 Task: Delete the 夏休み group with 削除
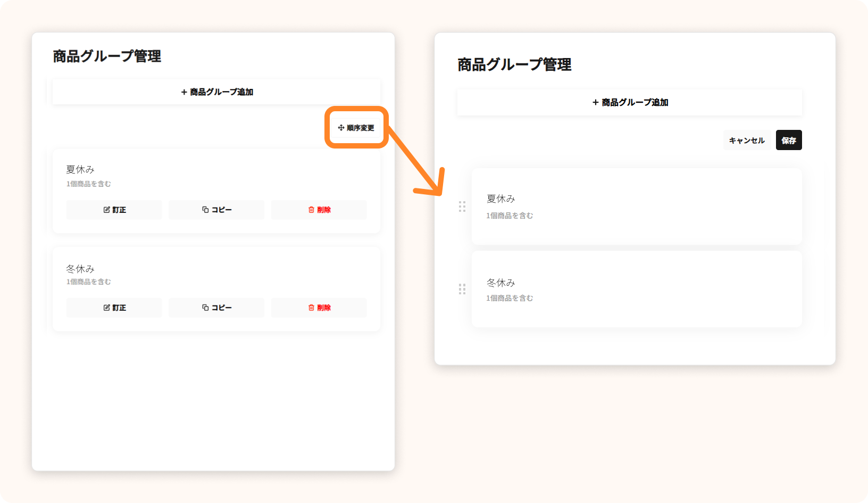point(319,210)
